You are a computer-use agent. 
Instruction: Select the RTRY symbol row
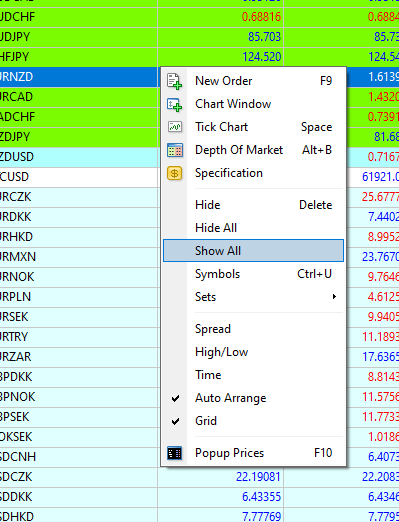(x=80, y=337)
